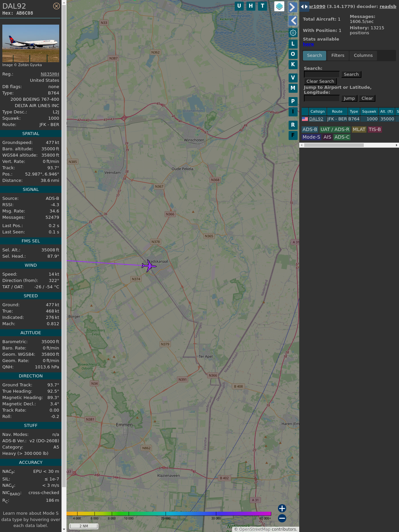The image size is (399, 532).
Task: Toggle UAT / ADS-R source legend filter
Action: point(335,130)
